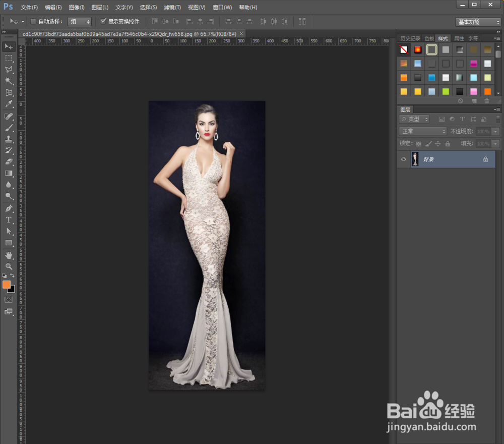
Task: Swap foreground and background colors
Action: coord(12,275)
